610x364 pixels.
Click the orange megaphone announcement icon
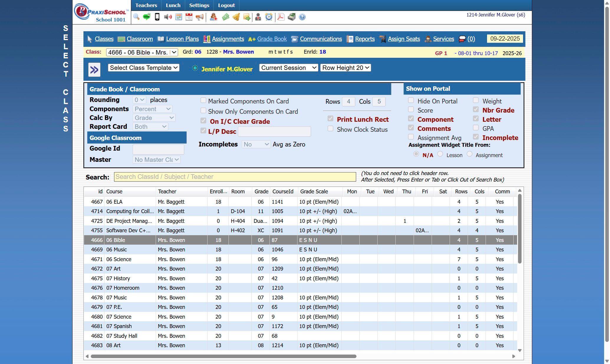tap(200, 17)
